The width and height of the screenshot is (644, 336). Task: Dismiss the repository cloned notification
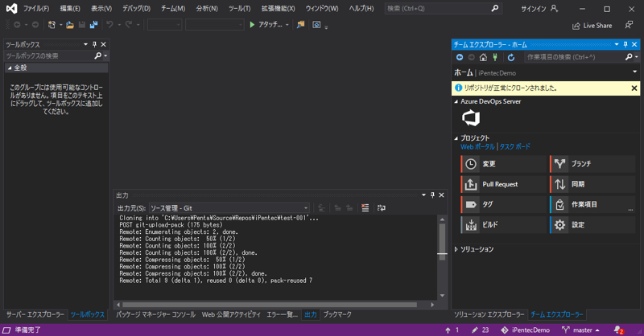click(x=634, y=88)
